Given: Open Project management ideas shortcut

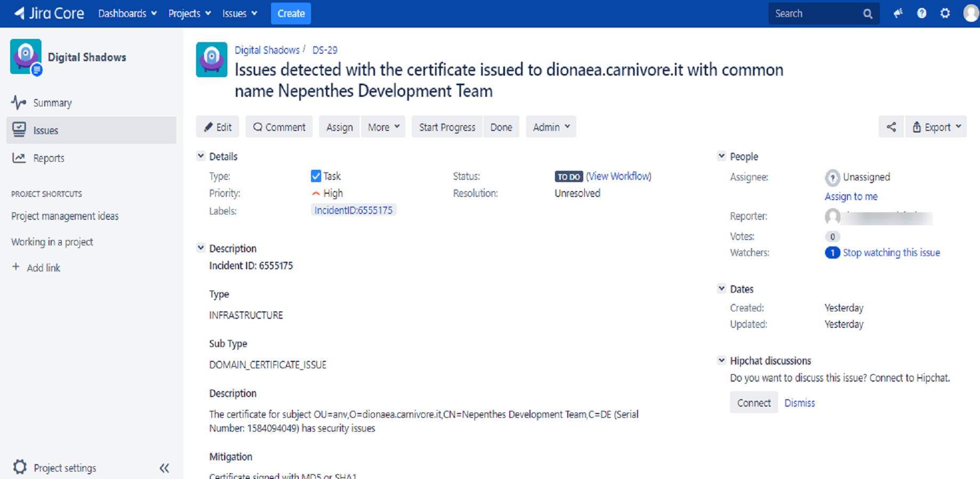Looking at the screenshot, I should [65, 216].
